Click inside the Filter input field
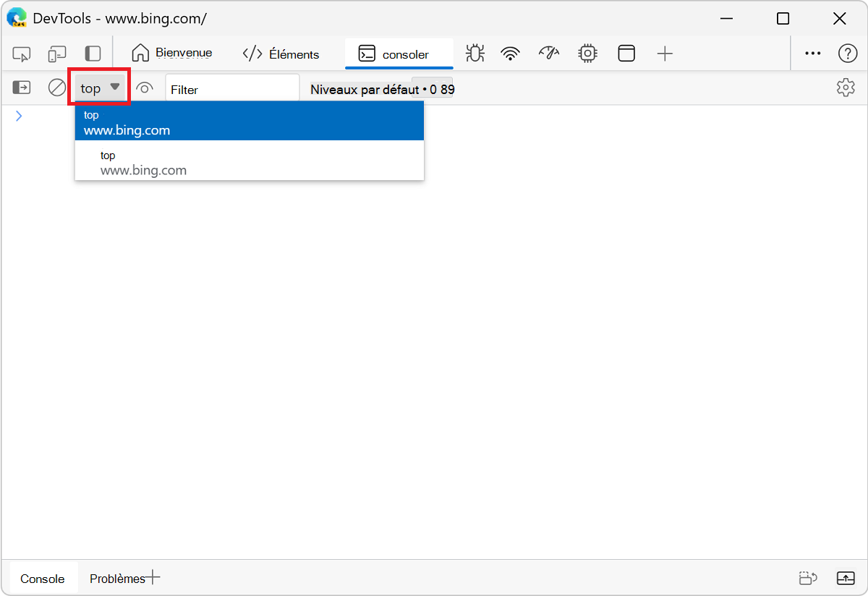 coord(231,90)
